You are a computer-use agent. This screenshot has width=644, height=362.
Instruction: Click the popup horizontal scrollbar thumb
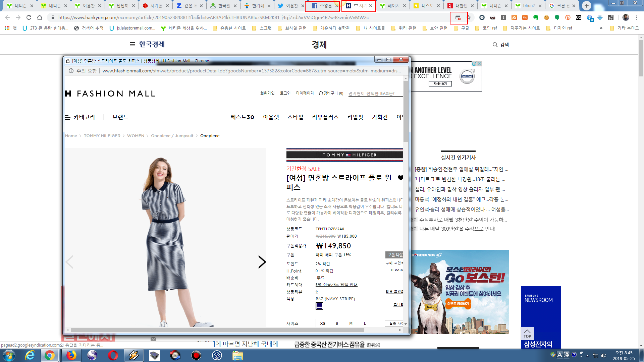coord(217,330)
